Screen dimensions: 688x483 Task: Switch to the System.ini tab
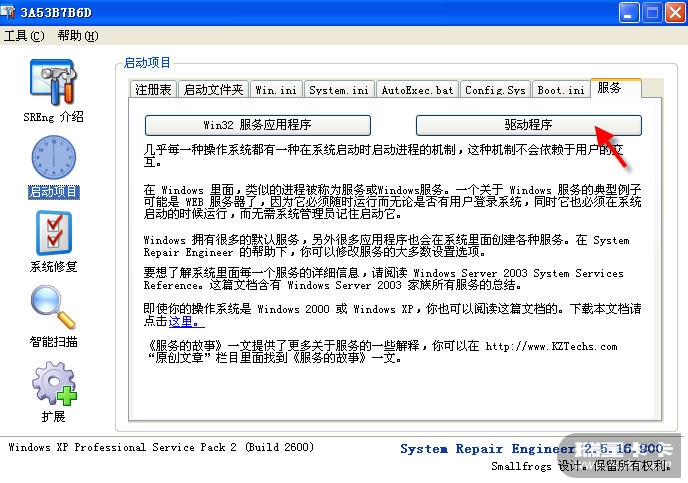click(339, 89)
